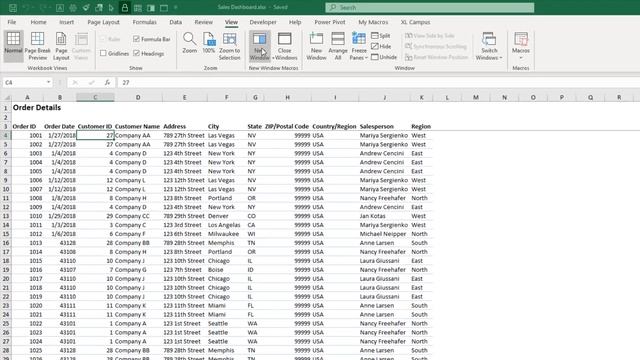Viewport: 640px width, 360px height.
Task: Select column D header
Action: click(x=138, y=98)
